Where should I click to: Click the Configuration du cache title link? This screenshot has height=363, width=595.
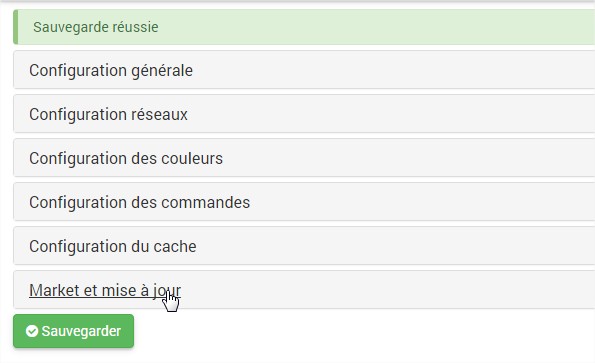pyautogui.click(x=113, y=247)
